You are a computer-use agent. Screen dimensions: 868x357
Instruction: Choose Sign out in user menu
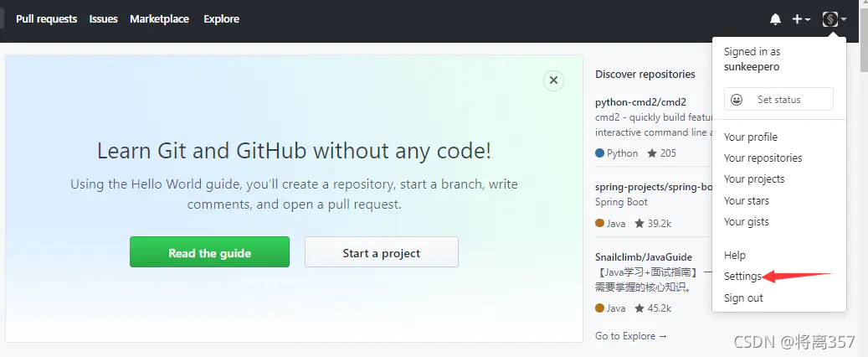pyautogui.click(x=743, y=297)
